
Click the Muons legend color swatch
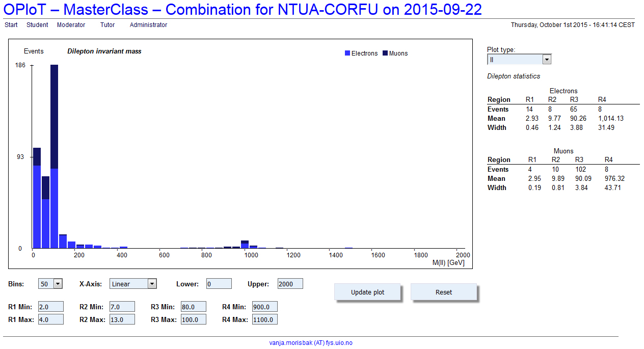(385, 53)
